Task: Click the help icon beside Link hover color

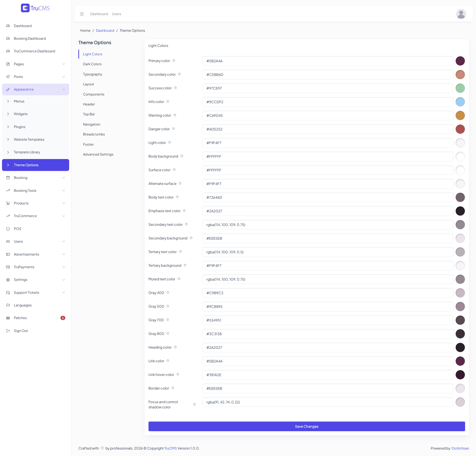Action: [x=178, y=375]
